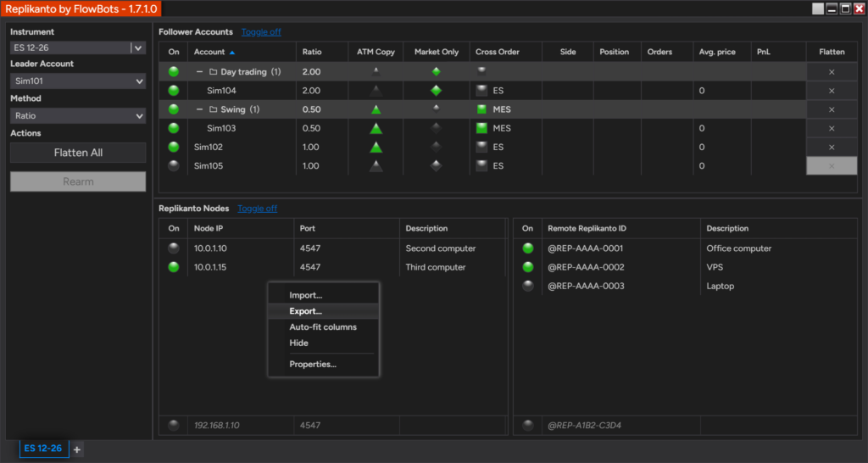Enable @REP-AAAA-0003 Laptop On light
This screenshot has height=463, width=868.
(527, 286)
